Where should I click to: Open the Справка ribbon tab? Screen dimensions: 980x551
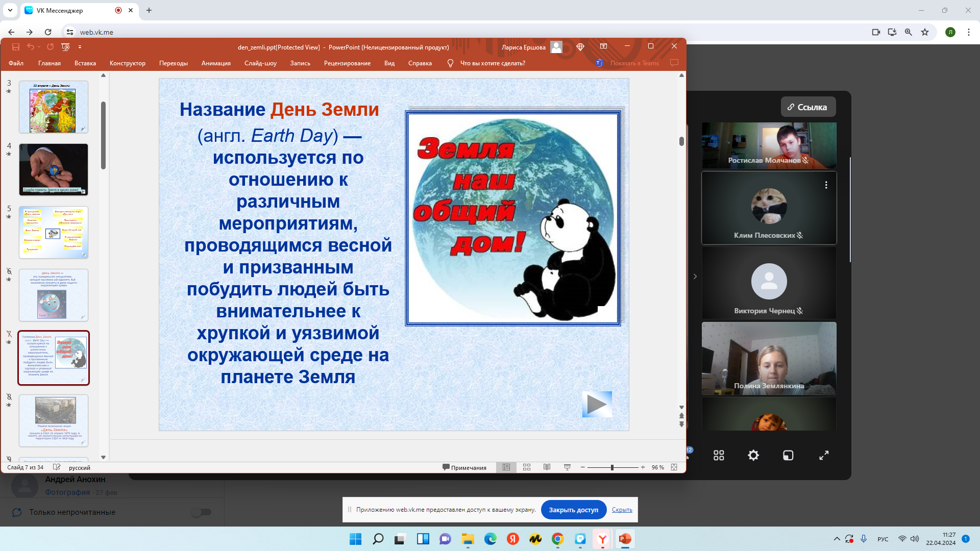pos(420,63)
